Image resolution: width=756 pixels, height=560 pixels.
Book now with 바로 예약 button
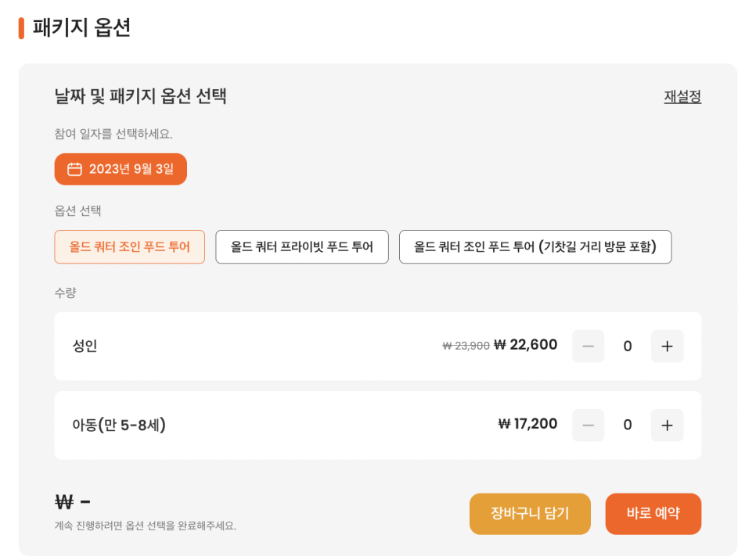653,514
